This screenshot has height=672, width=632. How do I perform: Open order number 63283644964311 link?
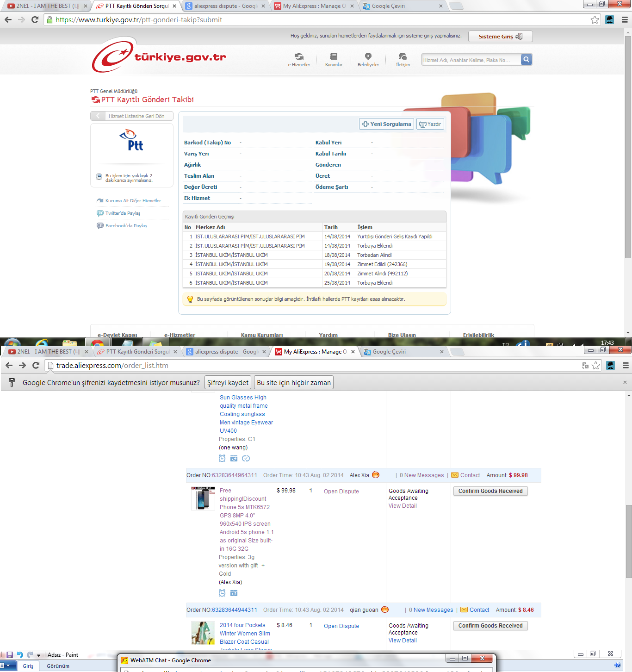[234, 475]
